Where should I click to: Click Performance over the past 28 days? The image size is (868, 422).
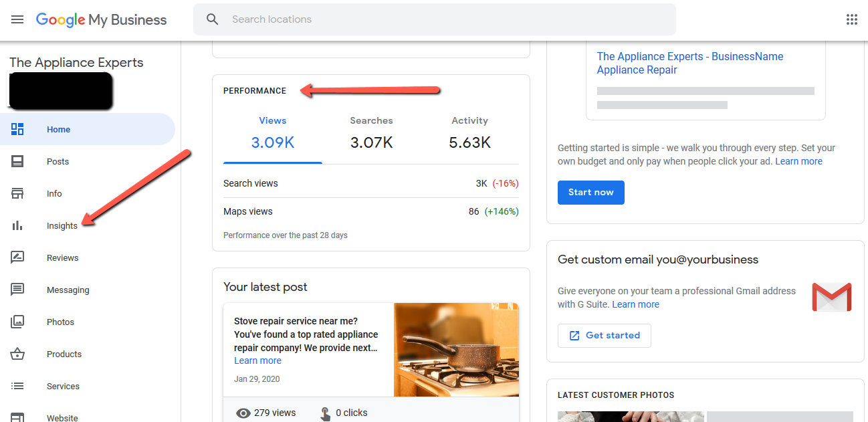286,235
